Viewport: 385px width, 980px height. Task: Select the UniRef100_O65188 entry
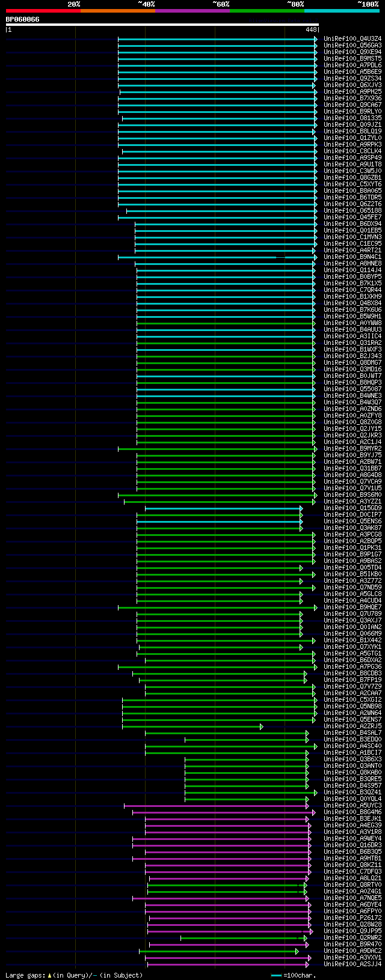(x=353, y=210)
